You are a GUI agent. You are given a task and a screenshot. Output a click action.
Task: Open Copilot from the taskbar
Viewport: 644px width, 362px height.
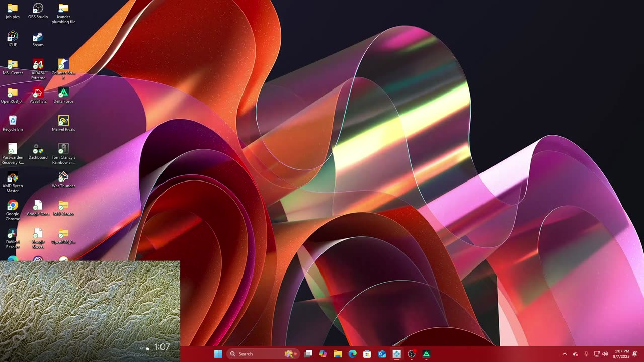click(x=323, y=354)
